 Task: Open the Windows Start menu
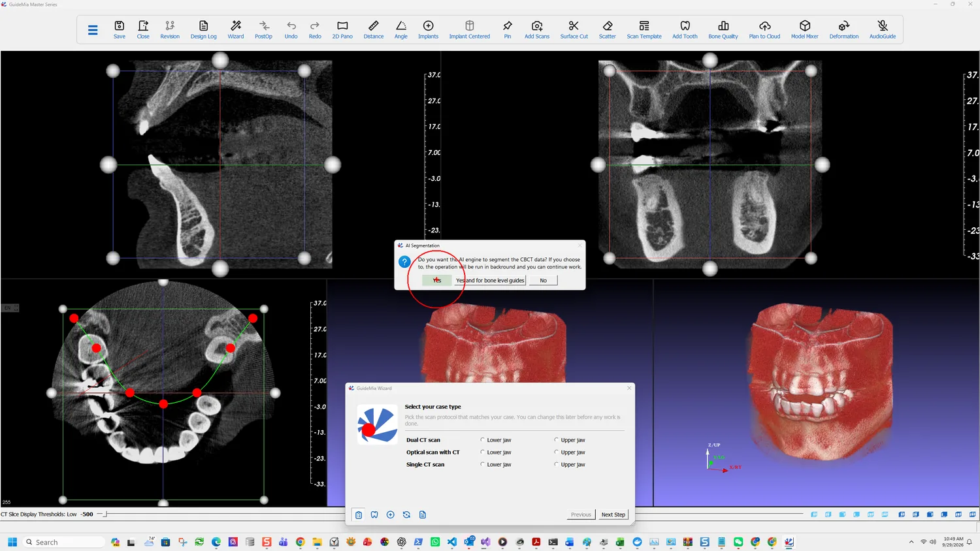[x=12, y=542]
